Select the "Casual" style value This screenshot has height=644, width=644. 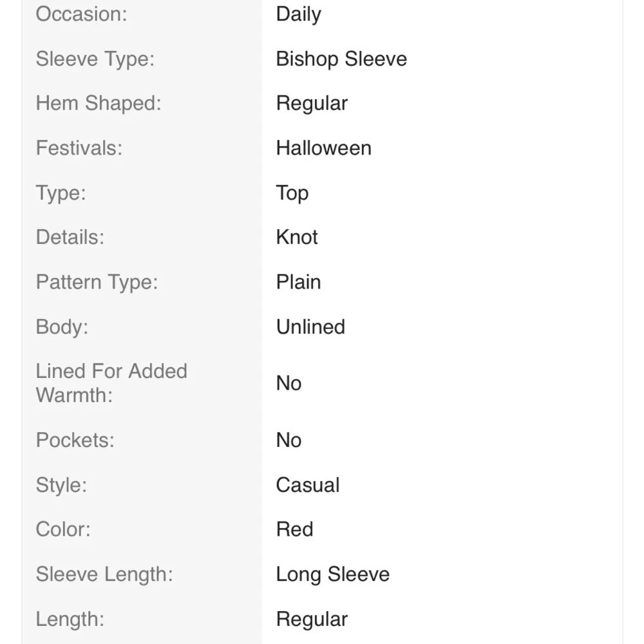(307, 485)
